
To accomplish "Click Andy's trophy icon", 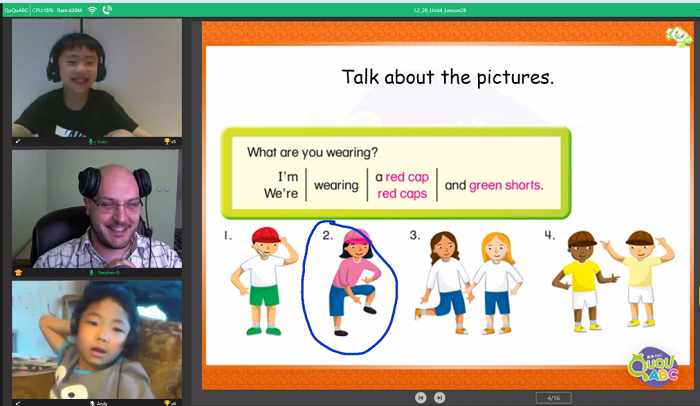I will [x=167, y=403].
